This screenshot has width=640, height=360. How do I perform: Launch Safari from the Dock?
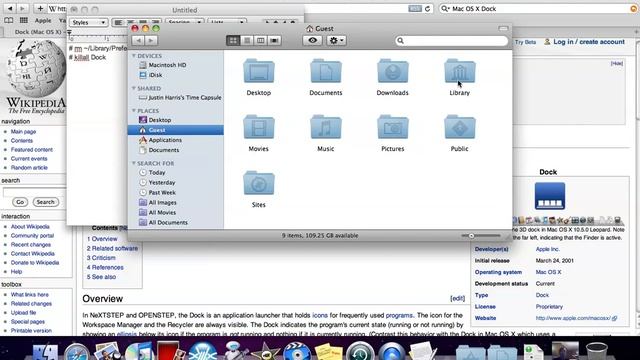coord(76,351)
